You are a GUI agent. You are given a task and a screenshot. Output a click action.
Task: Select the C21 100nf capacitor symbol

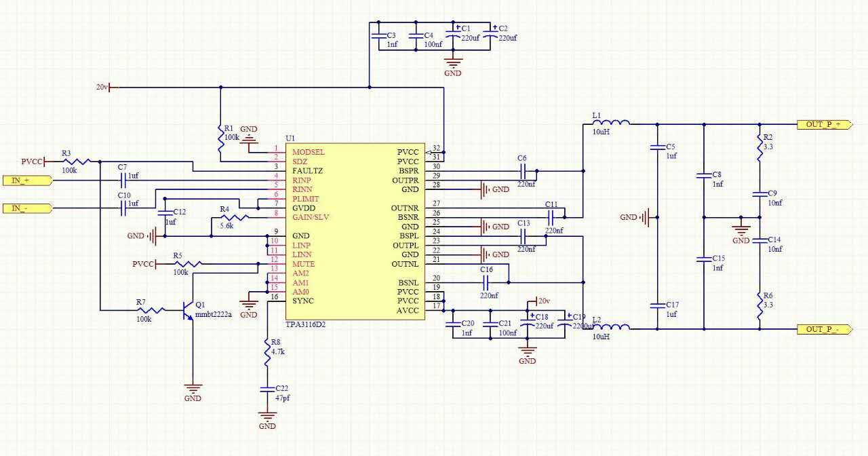point(490,324)
